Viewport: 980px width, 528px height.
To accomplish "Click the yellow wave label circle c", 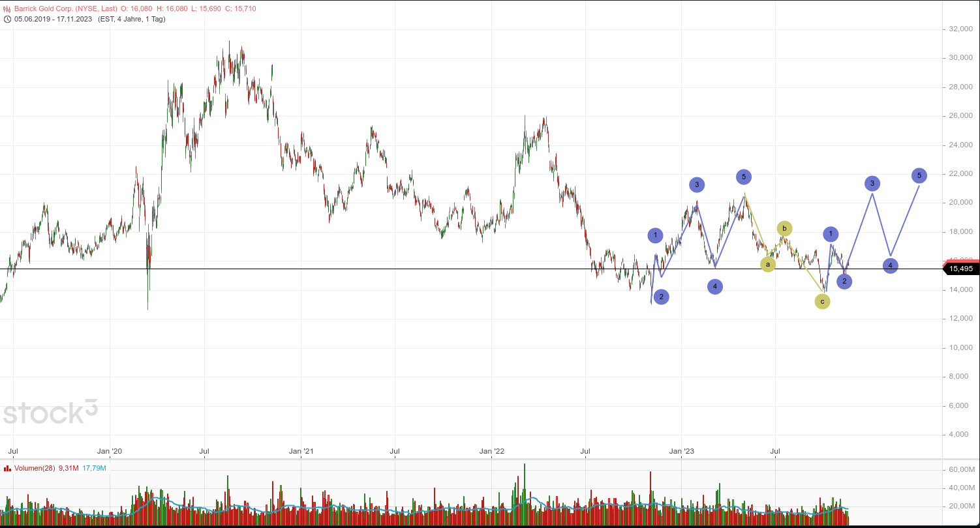I will (x=823, y=301).
